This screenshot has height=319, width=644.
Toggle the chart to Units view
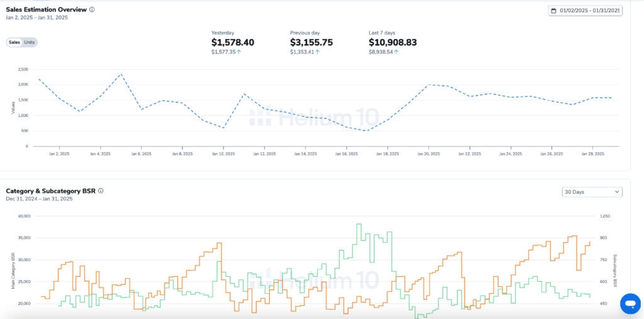[30, 42]
